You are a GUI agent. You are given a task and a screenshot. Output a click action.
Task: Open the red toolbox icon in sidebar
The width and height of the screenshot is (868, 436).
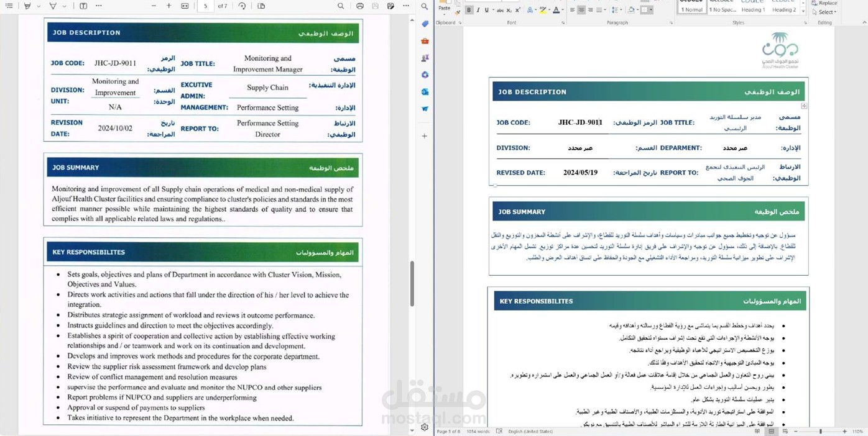point(425,41)
